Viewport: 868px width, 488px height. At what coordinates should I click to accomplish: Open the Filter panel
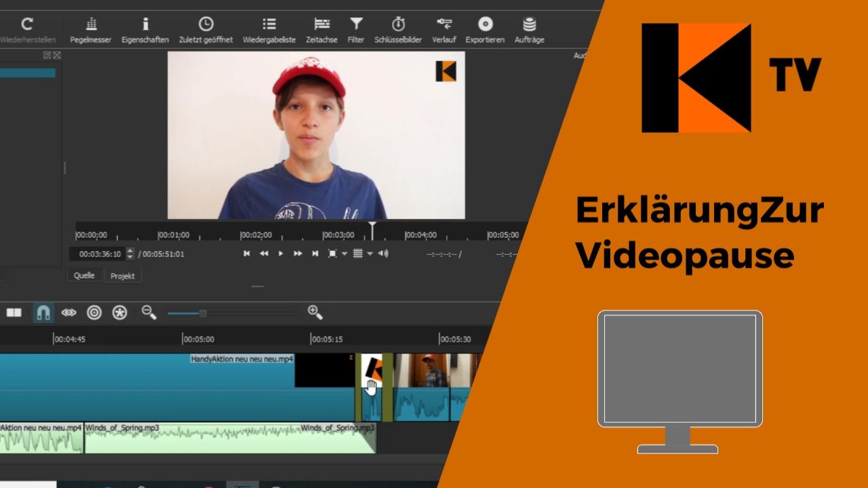pos(356,30)
